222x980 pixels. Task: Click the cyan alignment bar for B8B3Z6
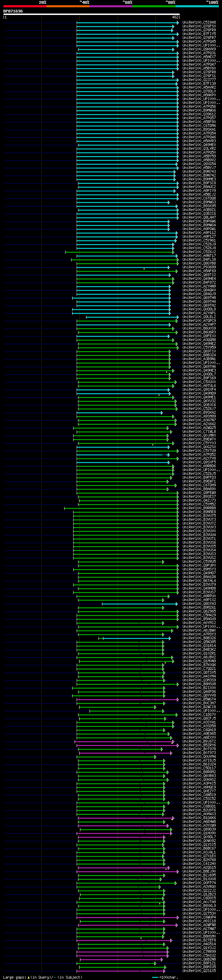click(x=137, y=638)
